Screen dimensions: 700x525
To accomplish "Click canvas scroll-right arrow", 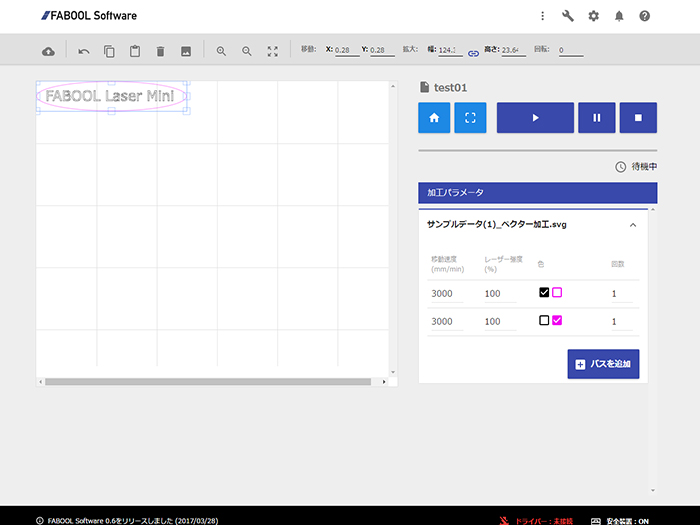I will point(384,382).
